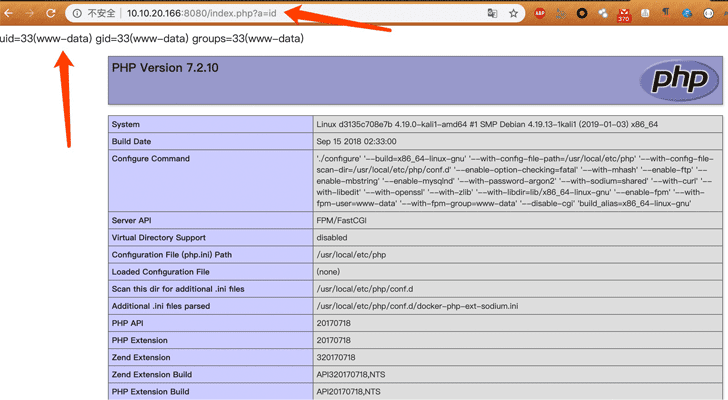The image size is (728, 400).
Task: Click the three white dots extension icon
Action: pyautogui.click(x=603, y=14)
